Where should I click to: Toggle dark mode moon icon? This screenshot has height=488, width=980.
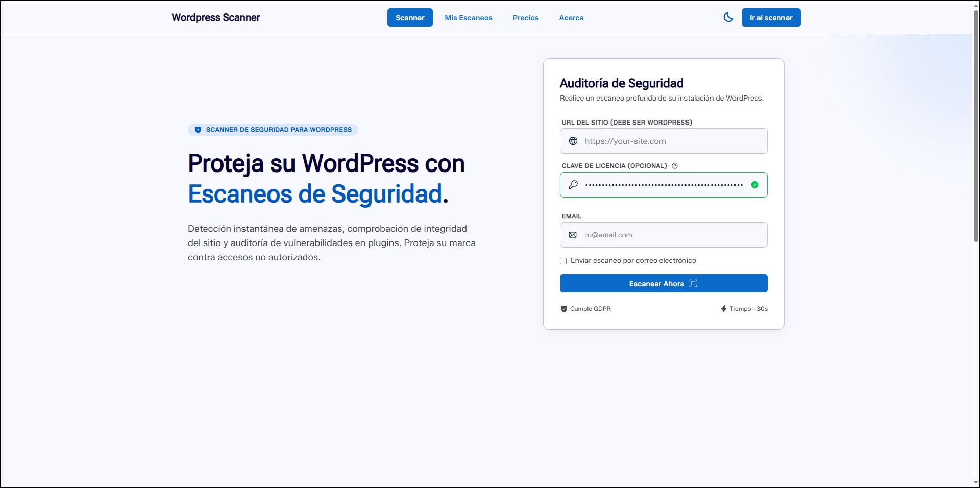[x=728, y=17]
